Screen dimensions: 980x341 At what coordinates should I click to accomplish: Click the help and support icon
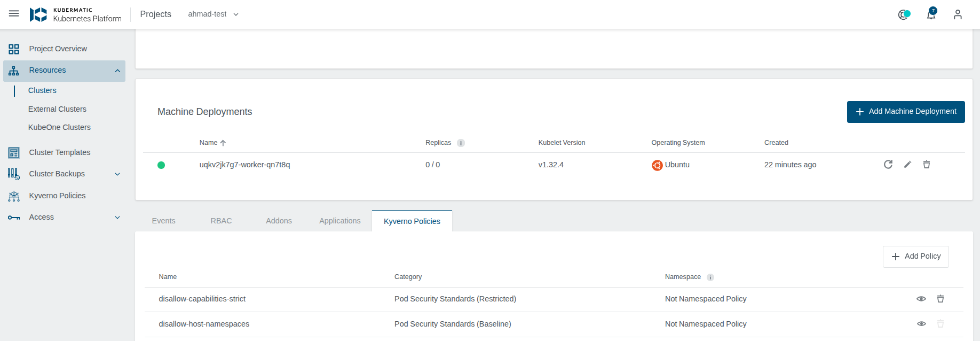pos(903,14)
